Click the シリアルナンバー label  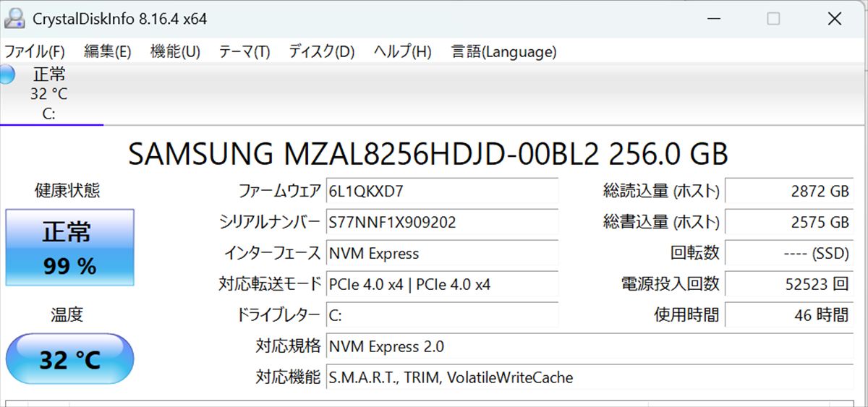pos(270,222)
